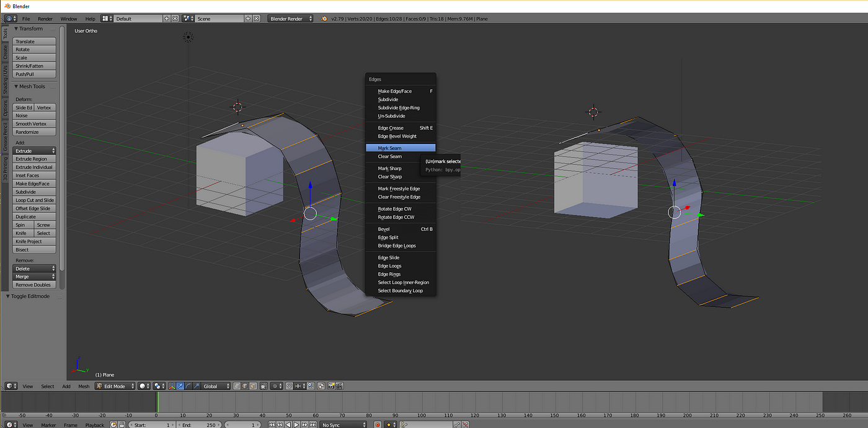Open the No Sync dropdown
The image size is (868, 428).
point(343,425)
